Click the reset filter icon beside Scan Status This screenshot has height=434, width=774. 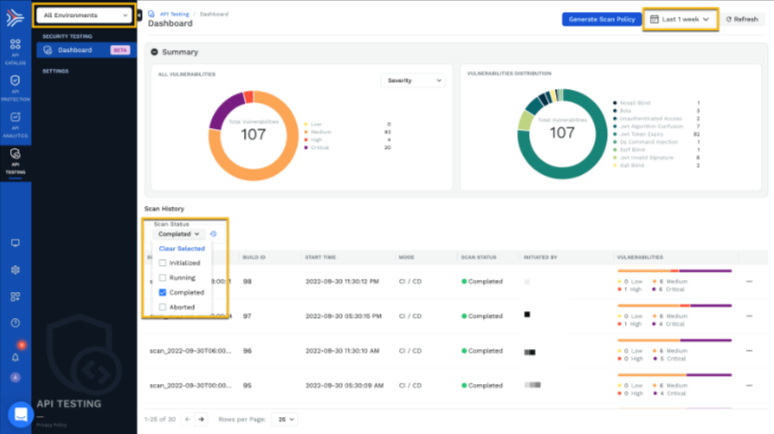point(213,234)
